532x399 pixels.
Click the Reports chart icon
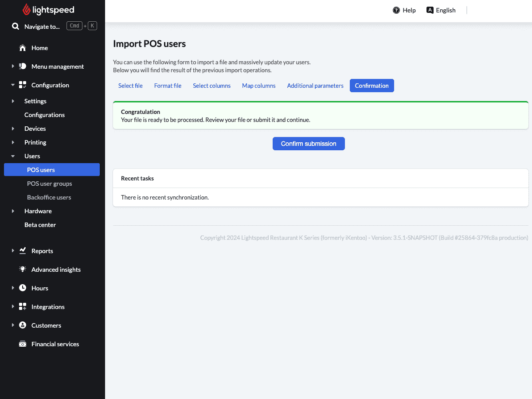point(23,251)
